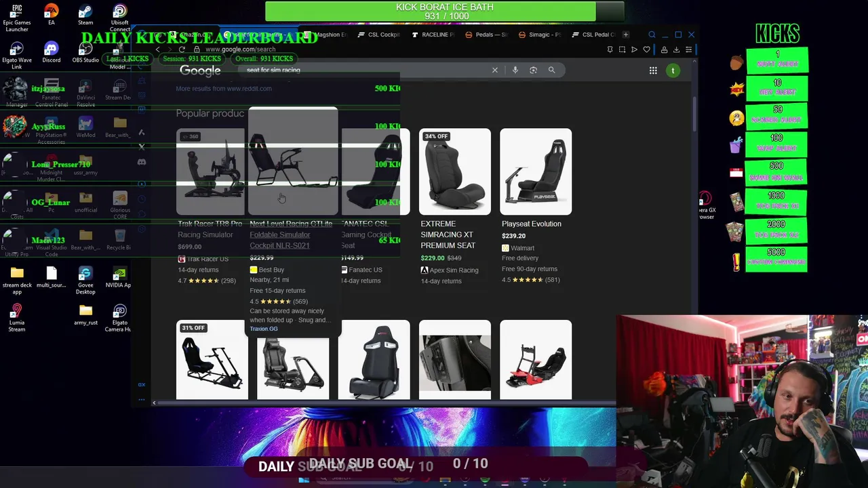Clear the Google search box with X
Image resolution: width=868 pixels, height=488 pixels.
tap(495, 70)
